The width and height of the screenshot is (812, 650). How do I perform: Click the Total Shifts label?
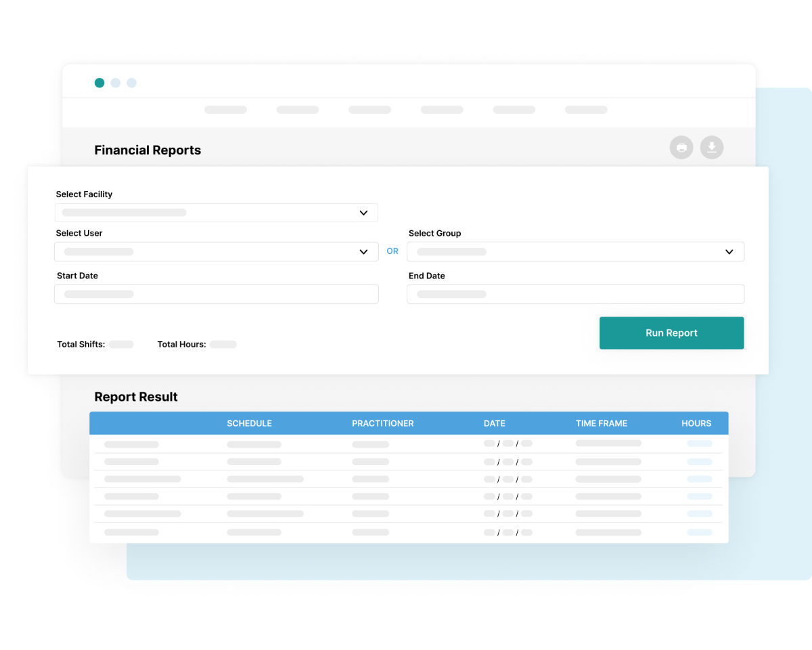coord(81,345)
